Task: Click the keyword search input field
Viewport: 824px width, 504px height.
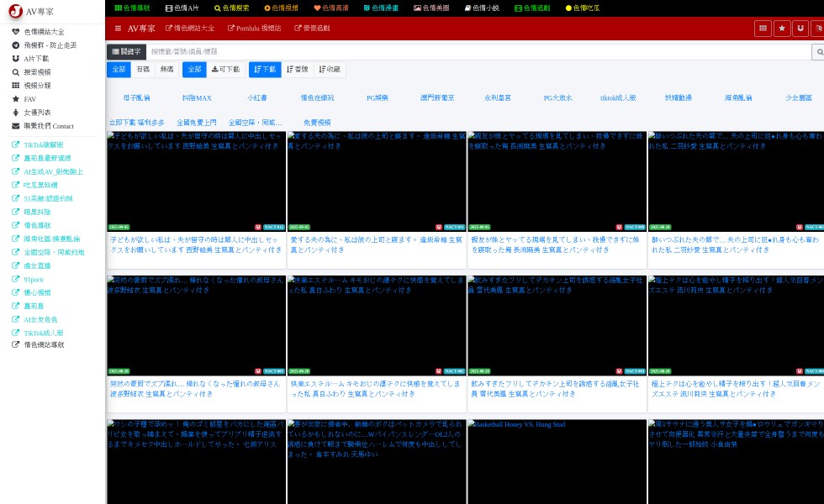Action: coord(478,52)
